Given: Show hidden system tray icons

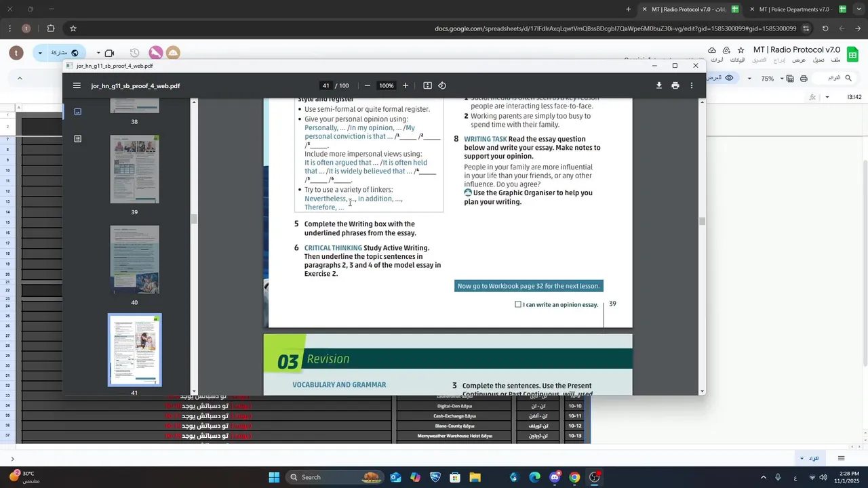Looking at the screenshot, I should (x=763, y=477).
